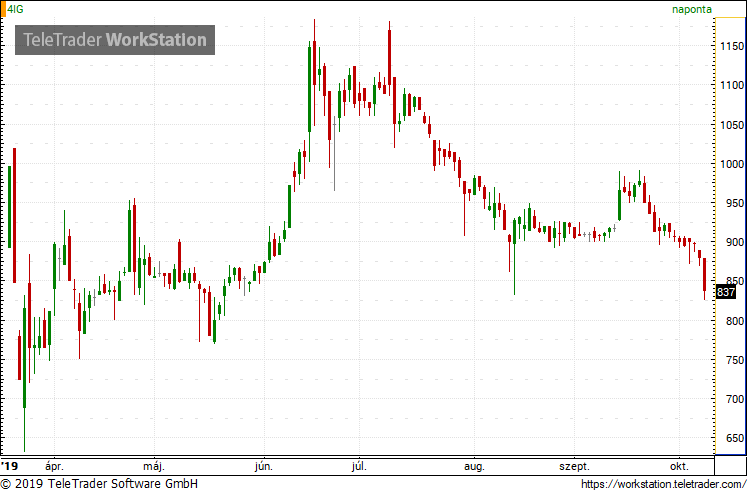Click the 'jún.' month label

(264, 466)
